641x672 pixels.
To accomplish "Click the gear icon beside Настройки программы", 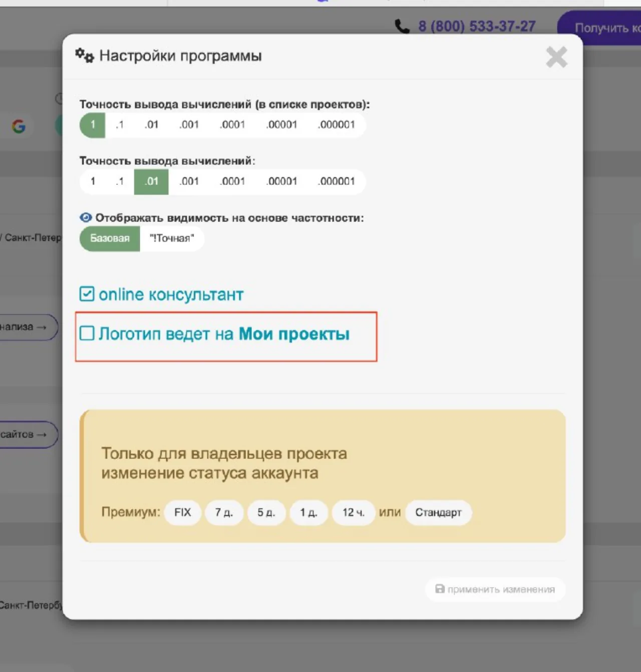I will click(x=84, y=55).
